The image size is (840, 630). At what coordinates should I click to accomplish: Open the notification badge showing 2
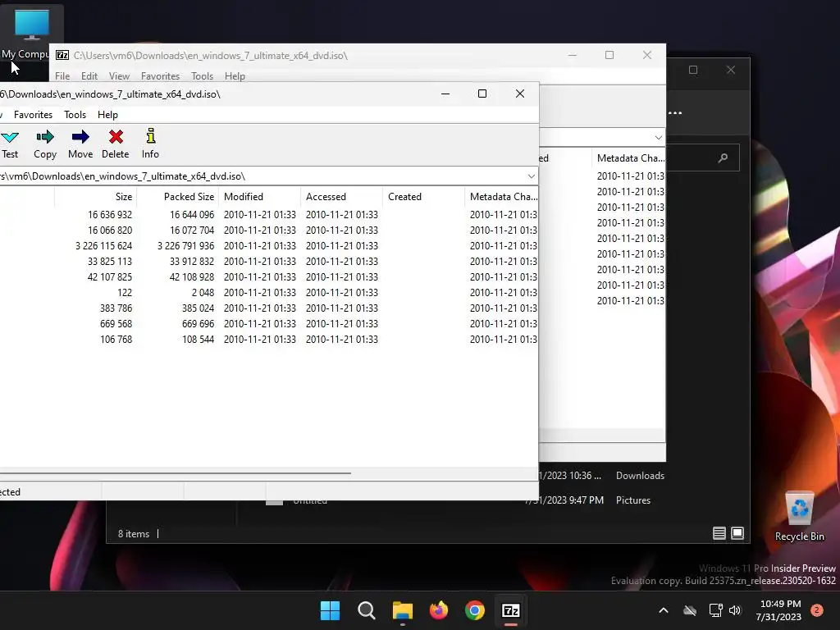(x=817, y=610)
